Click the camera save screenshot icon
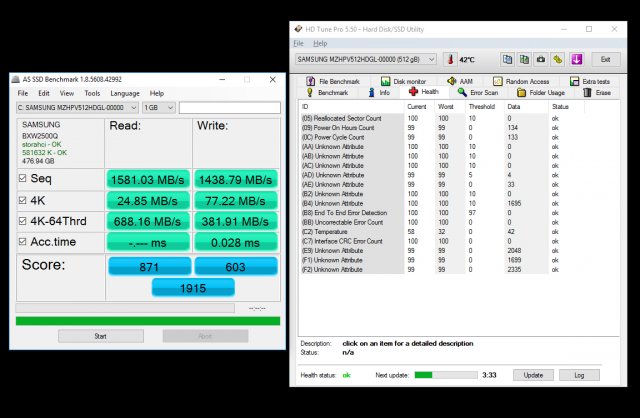640x418 pixels. point(541,60)
